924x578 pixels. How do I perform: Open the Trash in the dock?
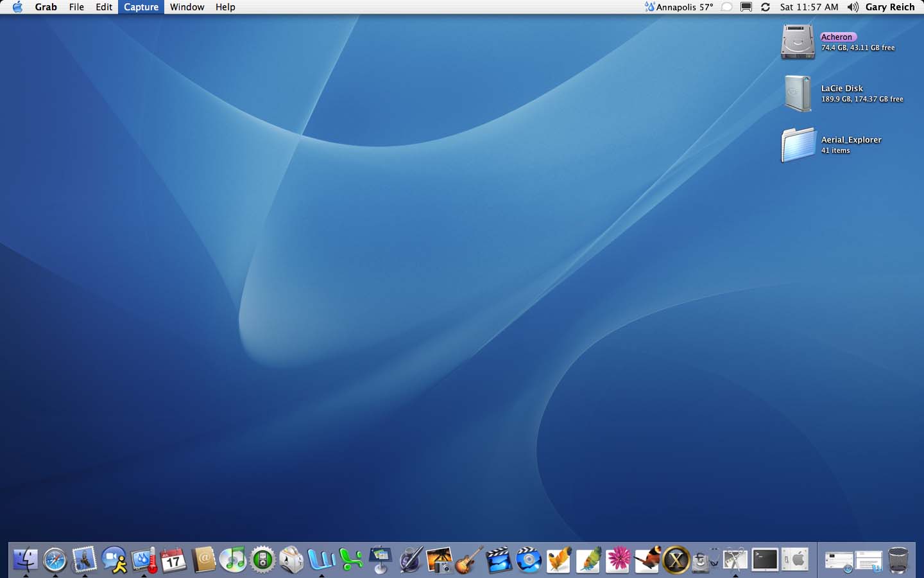pos(898,560)
